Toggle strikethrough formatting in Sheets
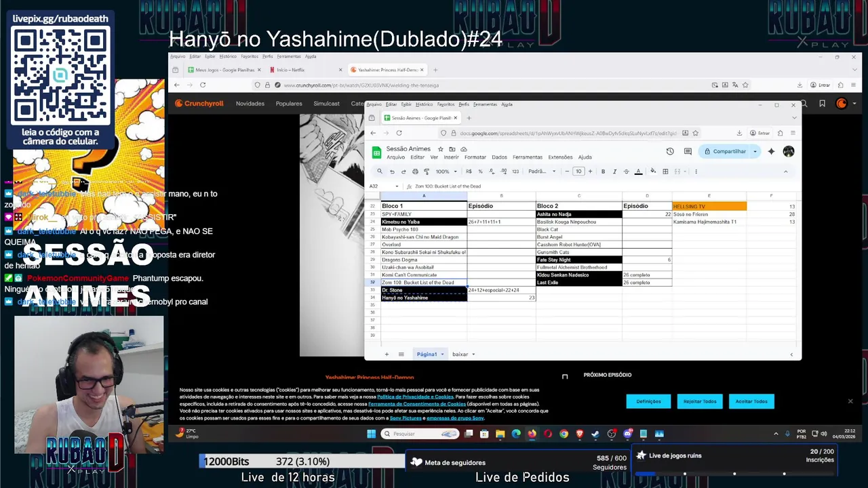868x488 pixels. [626, 171]
